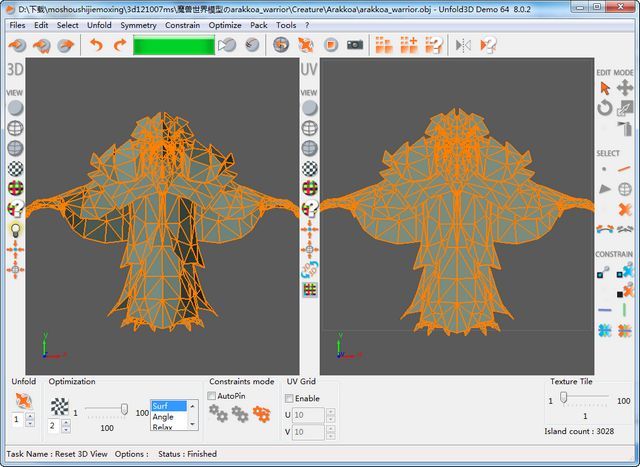Click the Island count : 3028 text
The height and width of the screenshot is (467, 640).
click(x=579, y=431)
